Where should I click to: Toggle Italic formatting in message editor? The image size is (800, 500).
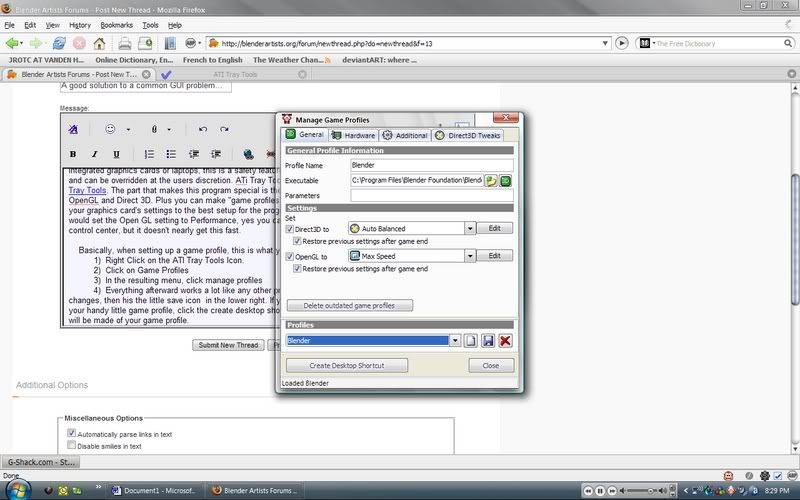(x=94, y=154)
